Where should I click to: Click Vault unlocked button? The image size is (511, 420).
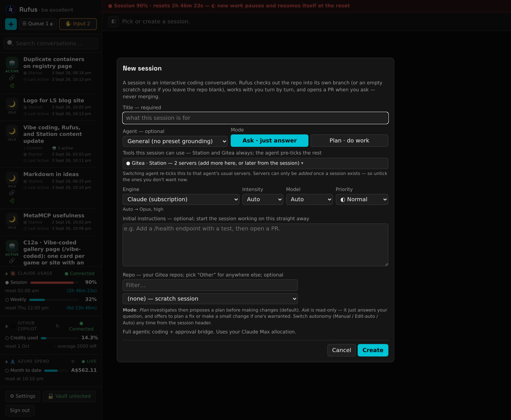[x=69, y=396]
